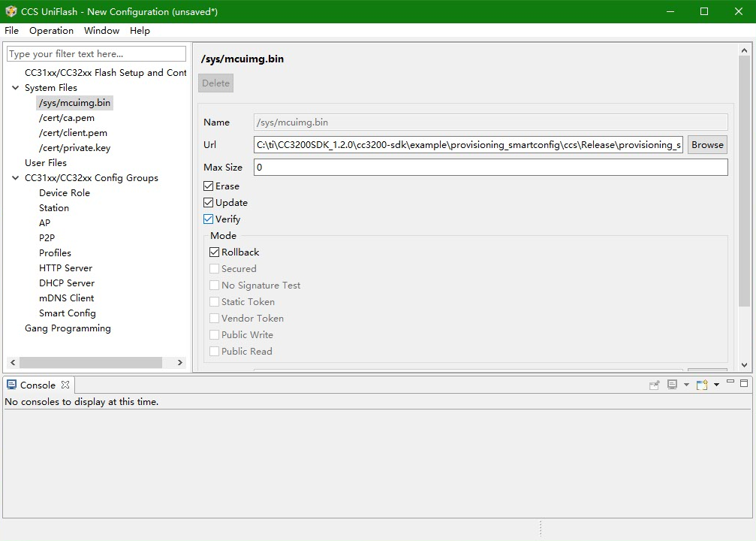Open the Open Console dropdown arrow
Image resolution: width=756 pixels, height=541 pixels.
tap(716, 385)
